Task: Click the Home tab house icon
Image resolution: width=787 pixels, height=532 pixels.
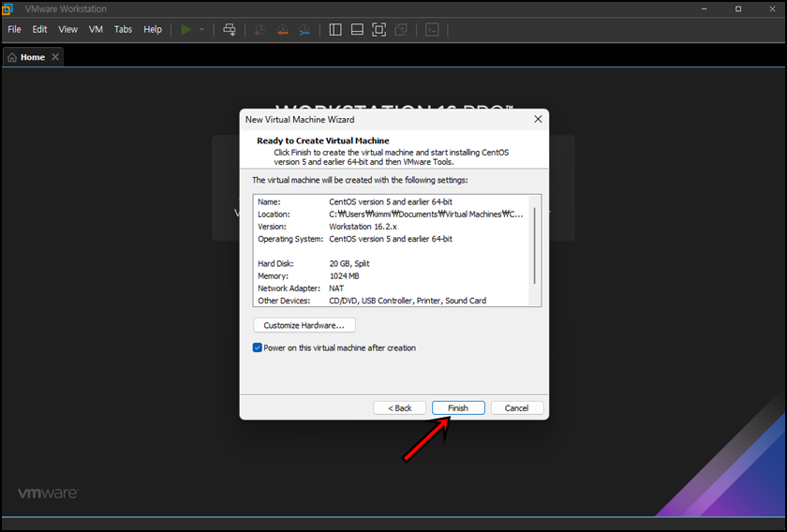Action: click(12, 57)
